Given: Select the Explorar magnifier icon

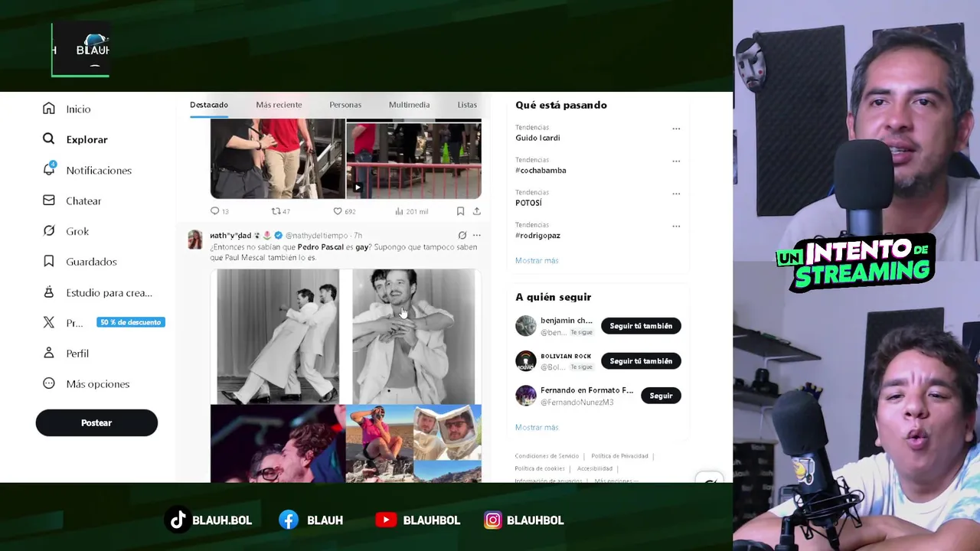Looking at the screenshot, I should point(49,139).
